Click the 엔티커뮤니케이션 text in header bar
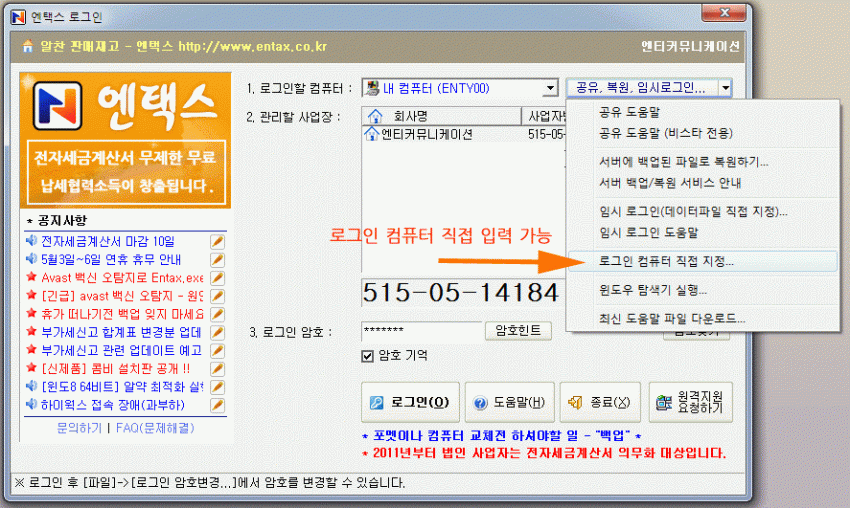Screen dimensions: 850x508 click(690, 47)
